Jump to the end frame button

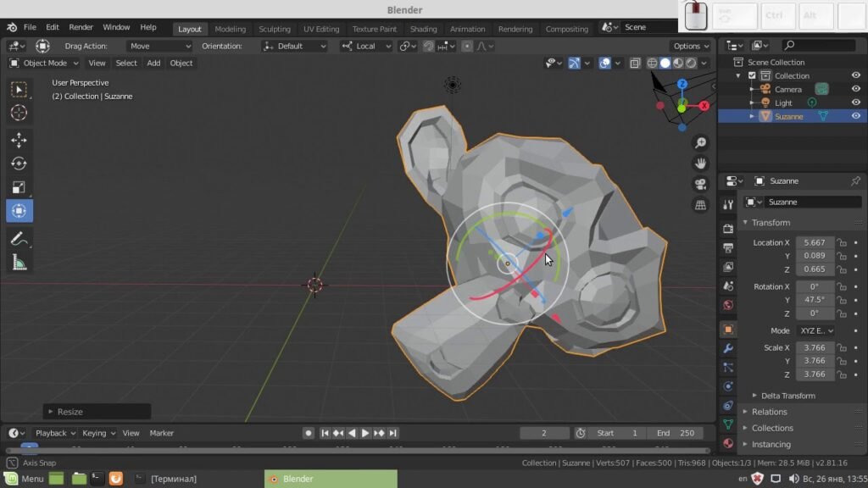coord(392,433)
